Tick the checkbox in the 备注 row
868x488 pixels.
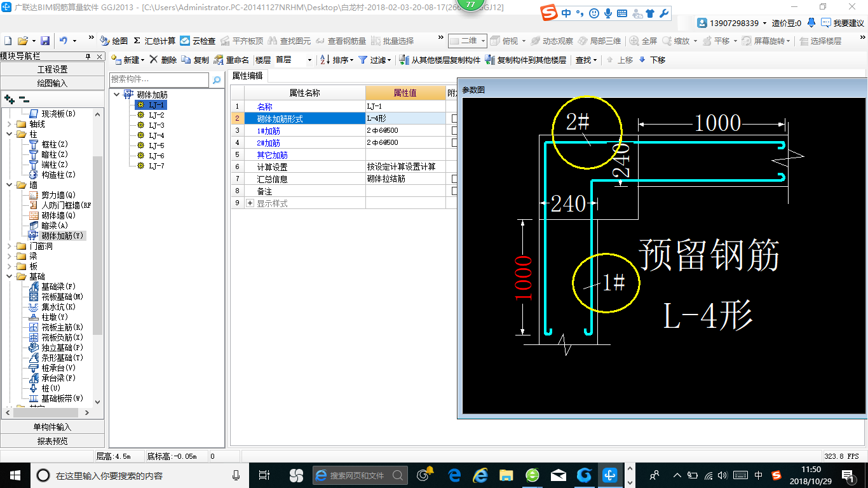(454, 191)
